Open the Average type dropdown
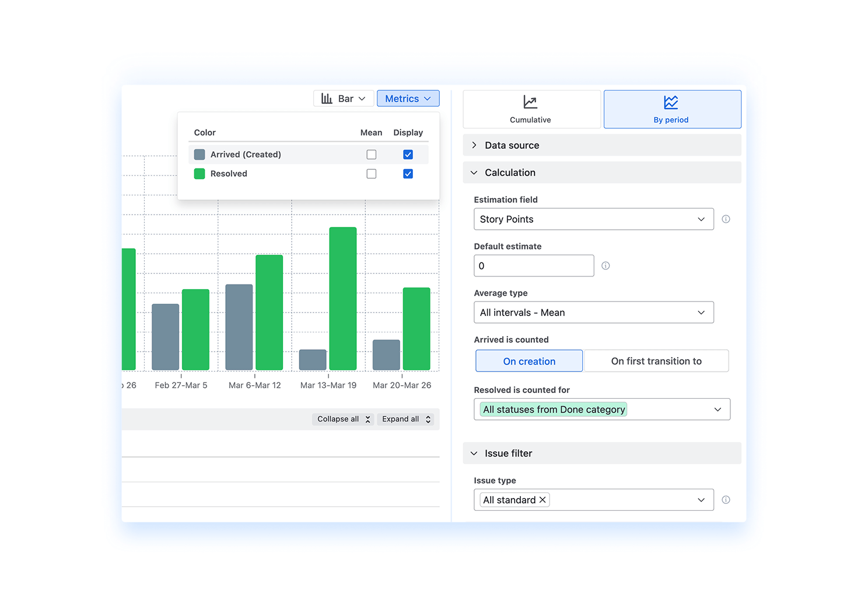Viewport: 868px width, 607px height. [594, 313]
